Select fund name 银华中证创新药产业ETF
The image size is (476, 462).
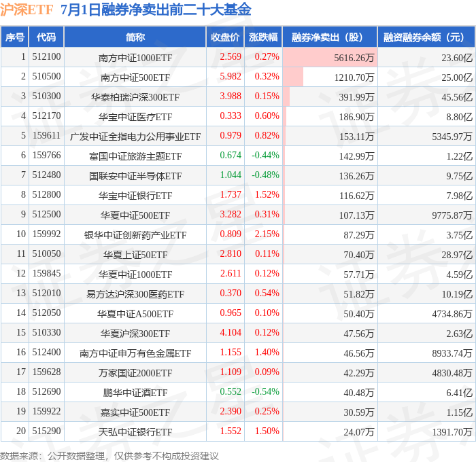tap(135, 235)
